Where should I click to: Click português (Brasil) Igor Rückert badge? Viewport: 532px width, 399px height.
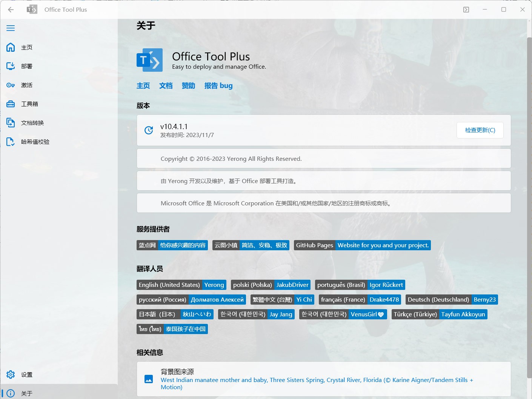point(360,285)
